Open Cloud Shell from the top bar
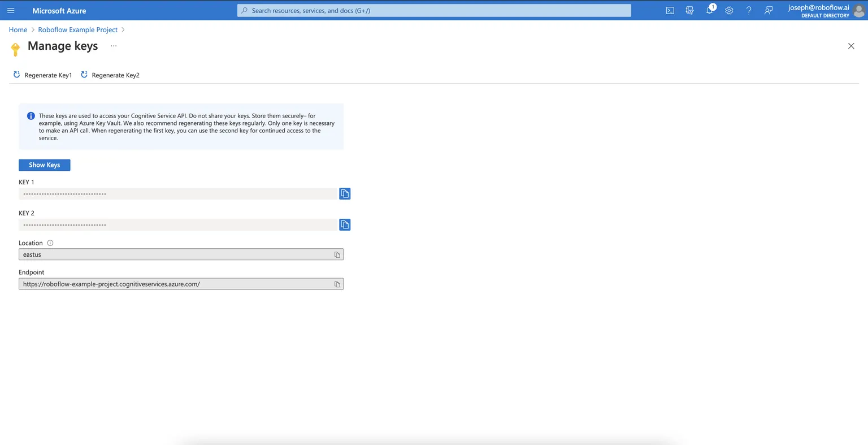Screen dimensions: 868x445 [x=670, y=11]
